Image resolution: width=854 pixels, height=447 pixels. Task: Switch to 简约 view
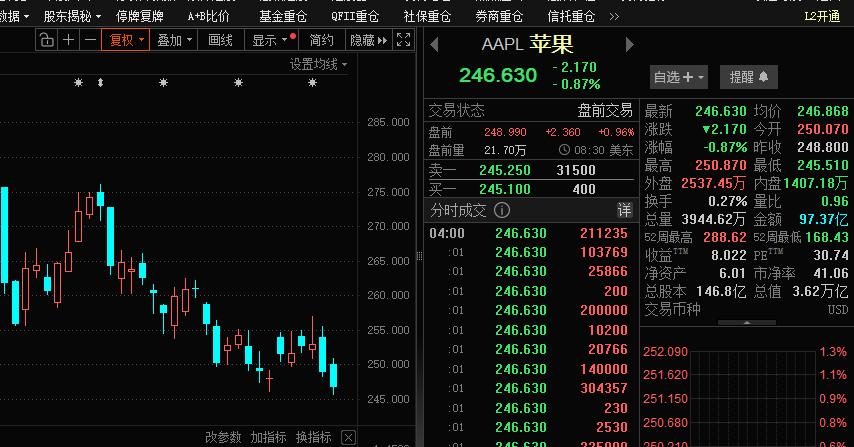coord(321,40)
